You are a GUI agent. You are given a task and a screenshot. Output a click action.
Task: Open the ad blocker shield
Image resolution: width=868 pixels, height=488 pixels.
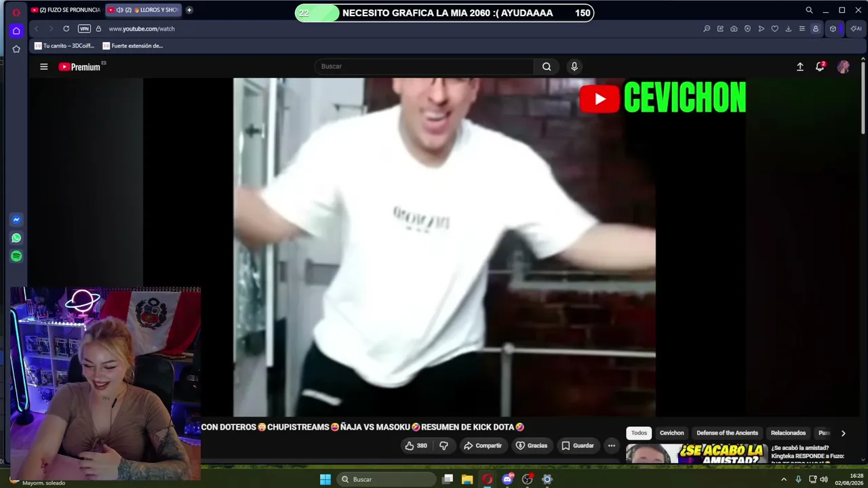tap(747, 28)
